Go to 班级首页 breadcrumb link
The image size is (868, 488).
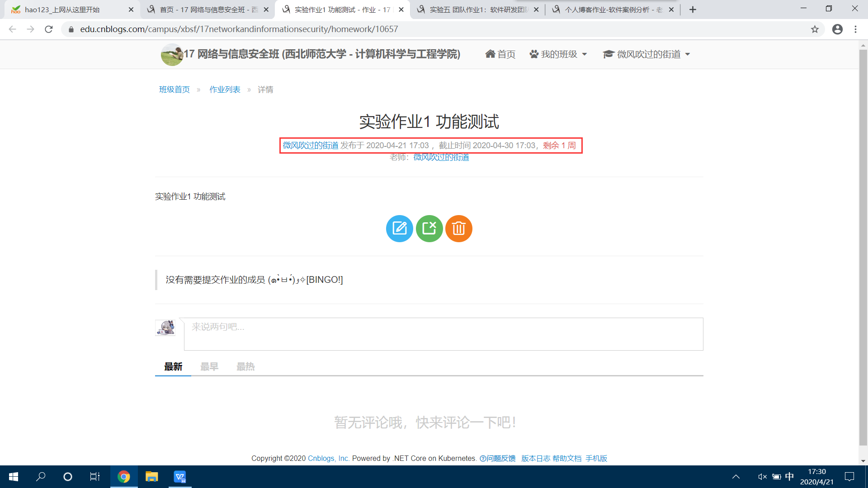click(x=174, y=89)
